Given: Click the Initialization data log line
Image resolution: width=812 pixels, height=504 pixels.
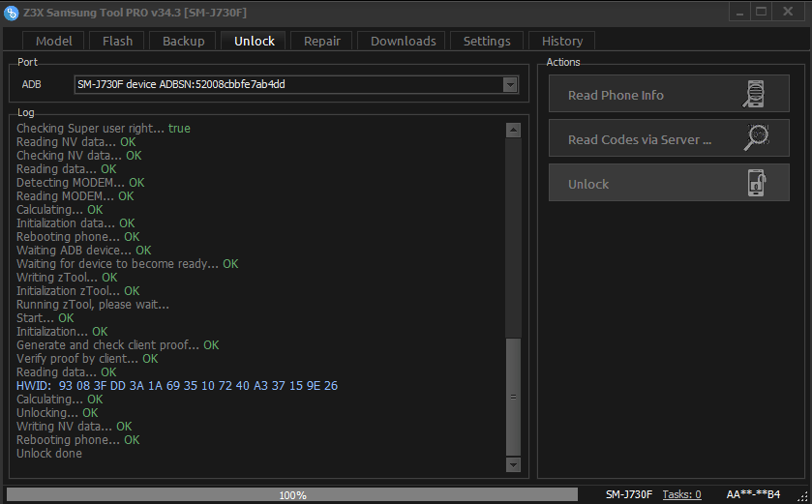Looking at the screenshot, I should click(75, 223).
